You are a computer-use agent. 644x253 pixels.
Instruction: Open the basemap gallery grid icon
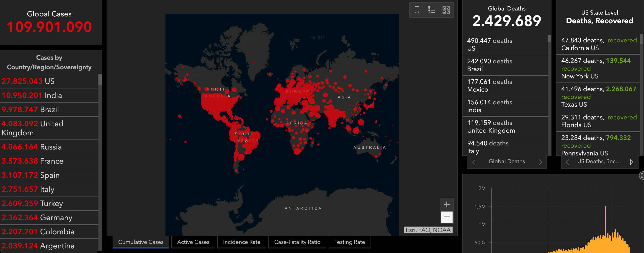point(446,10)
